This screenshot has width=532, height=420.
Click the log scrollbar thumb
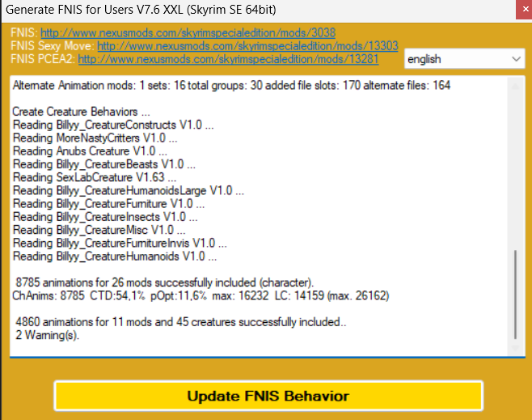pos(515,295)
